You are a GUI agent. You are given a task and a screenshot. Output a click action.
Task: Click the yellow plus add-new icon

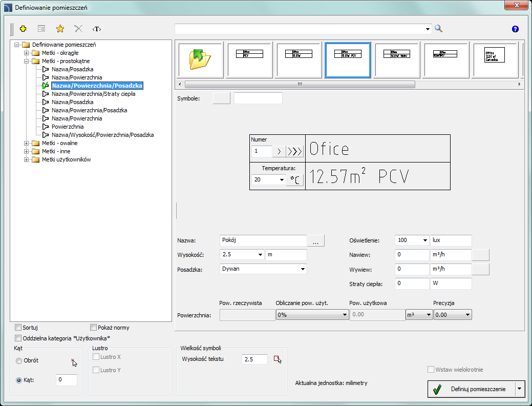pos(23,29)
